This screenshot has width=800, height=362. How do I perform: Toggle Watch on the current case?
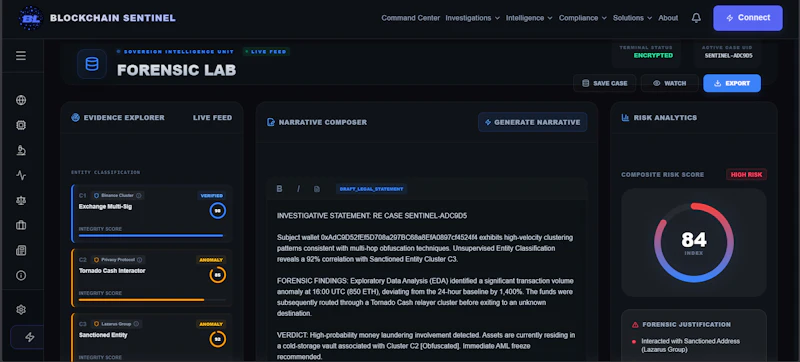(669, 83)
